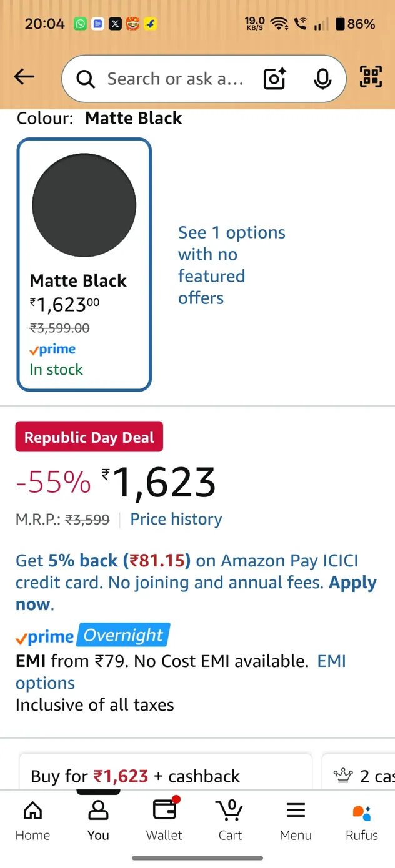
Task: Go back using the arrow icon
Action: (24, 76)
